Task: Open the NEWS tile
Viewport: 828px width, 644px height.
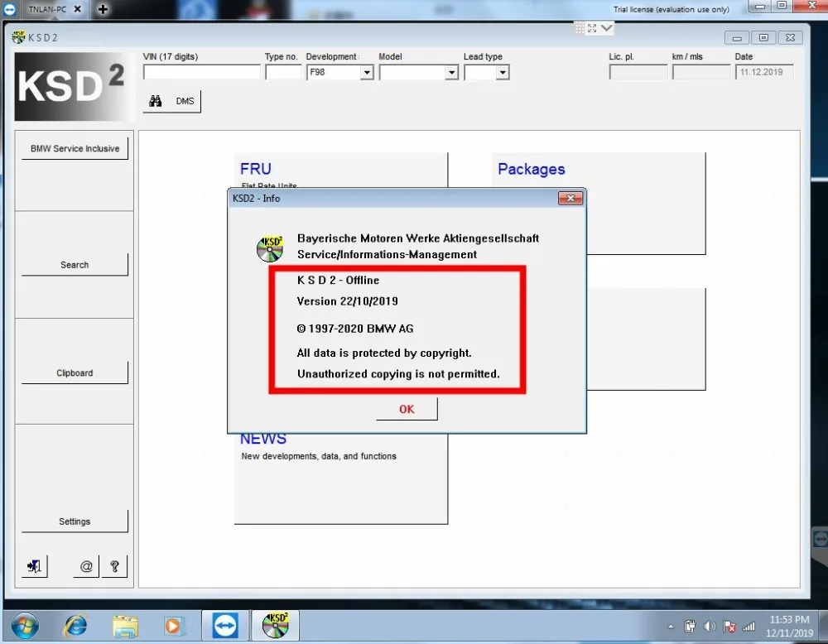Action: point(340,478)
